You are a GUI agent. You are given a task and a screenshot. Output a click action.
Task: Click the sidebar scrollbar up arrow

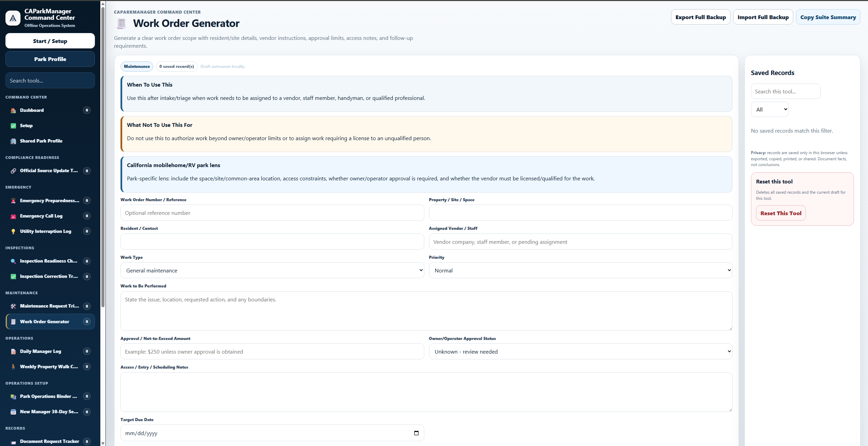(x=103, y=4)
